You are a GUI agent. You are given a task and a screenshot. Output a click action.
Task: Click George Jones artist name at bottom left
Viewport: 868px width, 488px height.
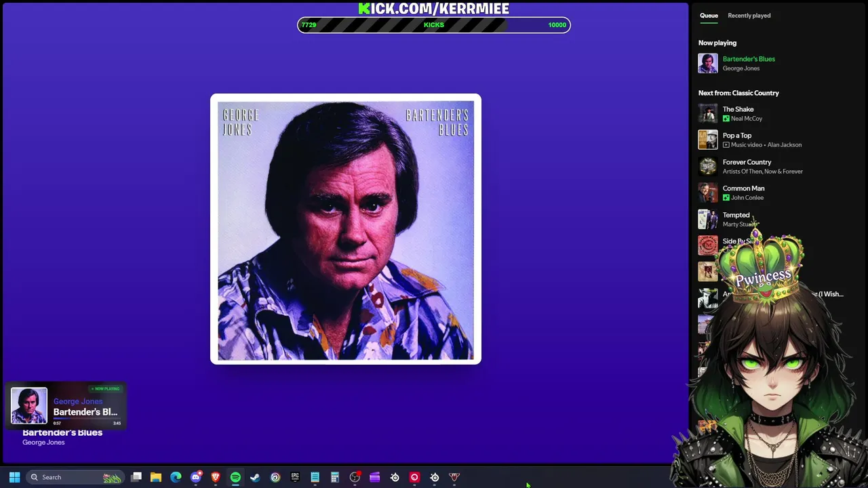click(43, 443)
